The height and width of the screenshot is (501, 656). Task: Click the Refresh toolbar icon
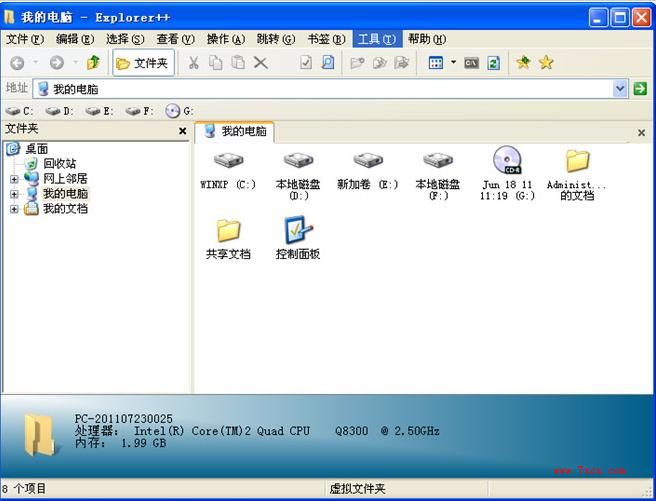pos(494,63)
